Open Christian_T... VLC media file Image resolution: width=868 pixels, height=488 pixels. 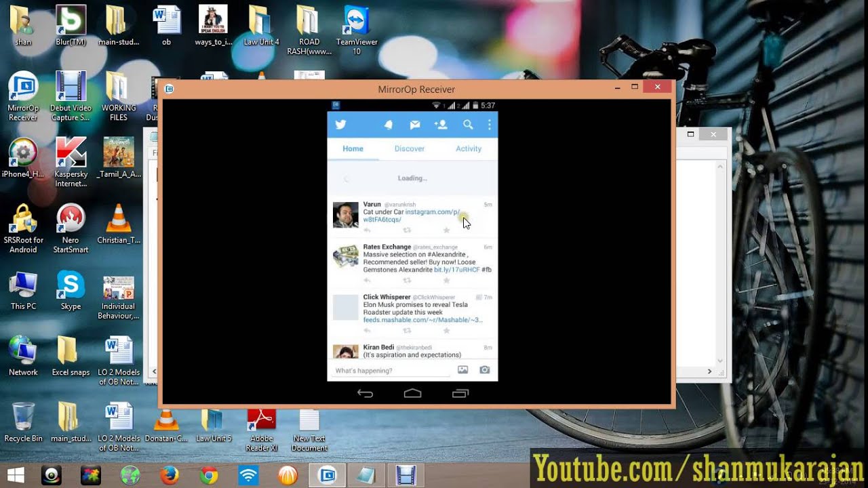pos(119,224)
